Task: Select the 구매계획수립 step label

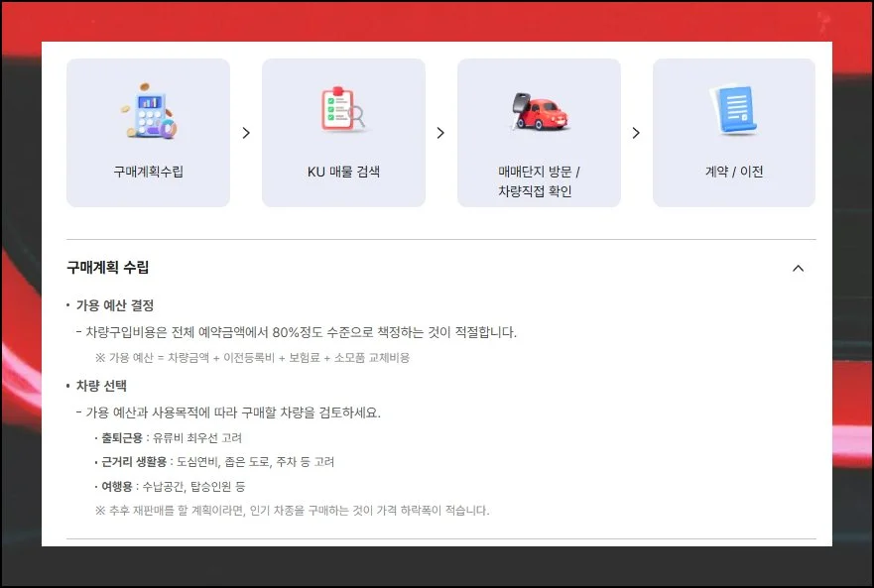Action: [x=148, y=172]
